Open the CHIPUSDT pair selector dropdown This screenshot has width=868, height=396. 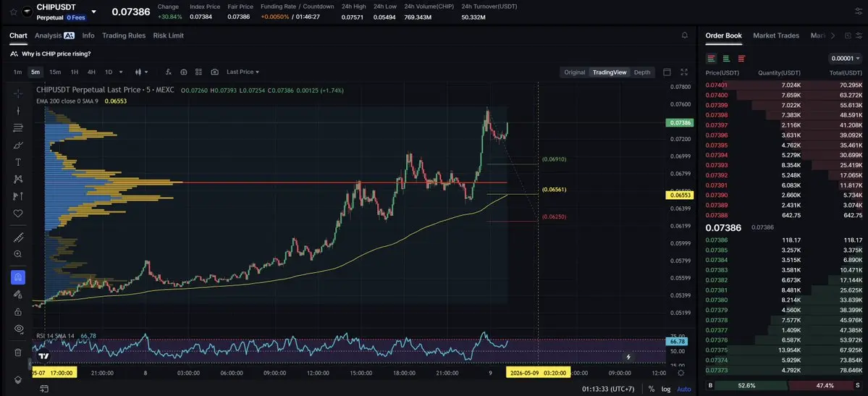pos(93,12)
